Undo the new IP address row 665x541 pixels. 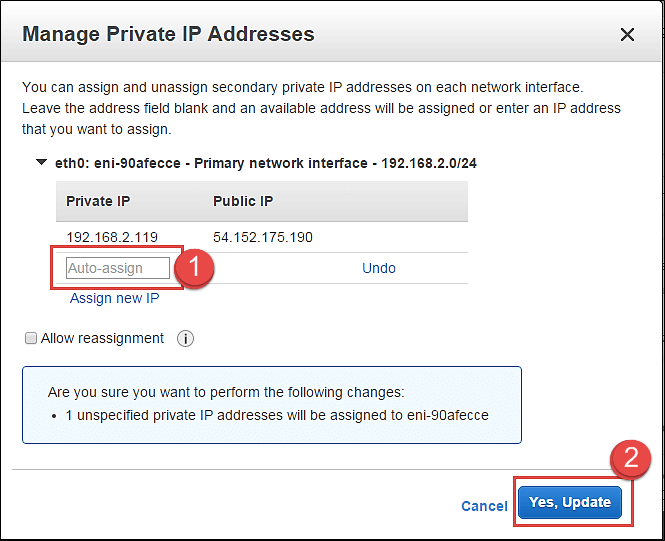379,268
